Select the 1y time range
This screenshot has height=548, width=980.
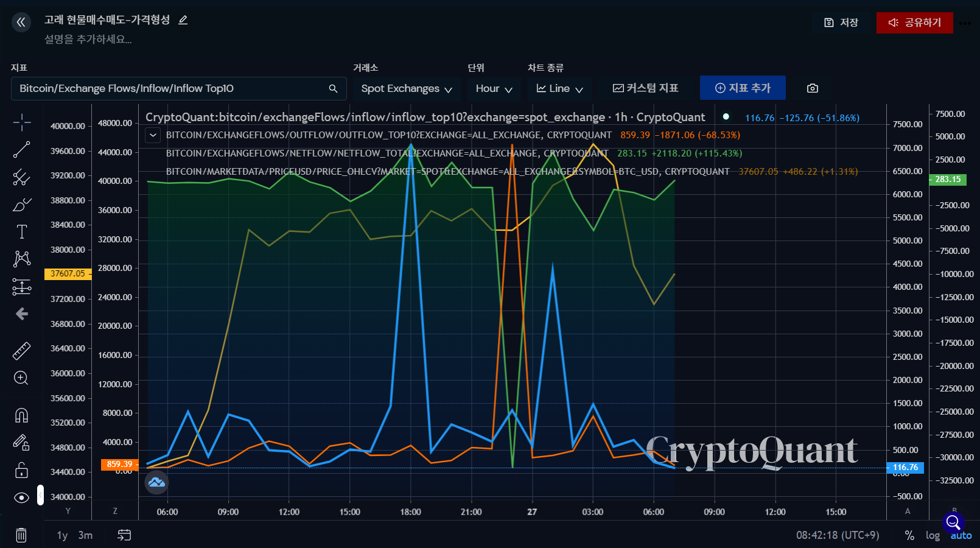coord(62,535)
